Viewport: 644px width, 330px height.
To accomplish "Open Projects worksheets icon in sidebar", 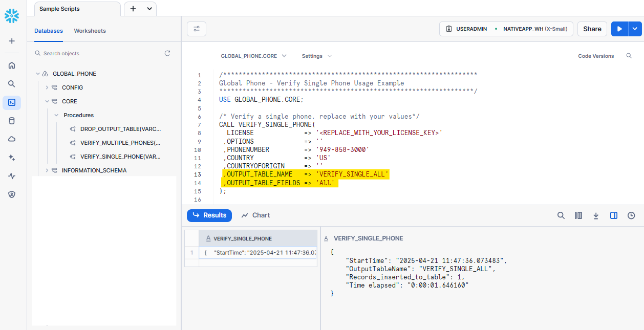I will coord(12,102).
